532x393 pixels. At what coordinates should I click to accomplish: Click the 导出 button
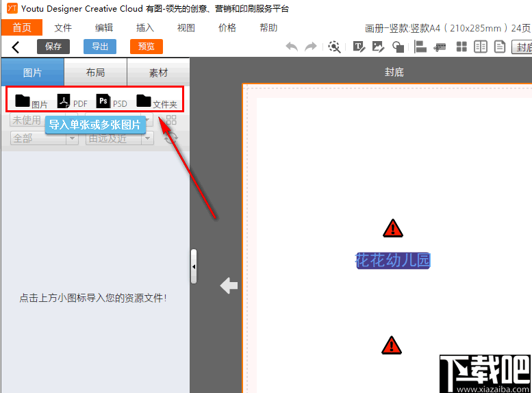pyautogui.click(x=100, y=47)
